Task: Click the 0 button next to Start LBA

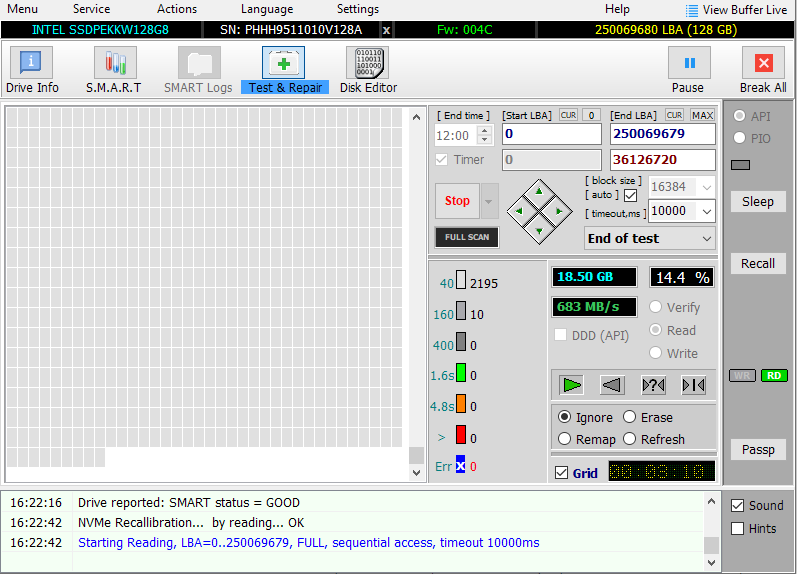Action: click(x=591, y=115)
